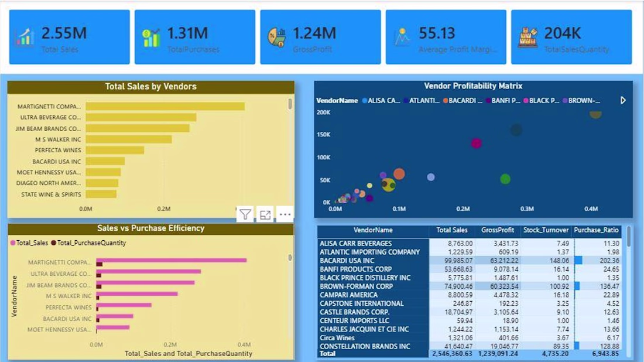Click the Sales vs Purchase Efficiency scrollbar
This screenshot has height=362, width=644.
tap(290, 257)
